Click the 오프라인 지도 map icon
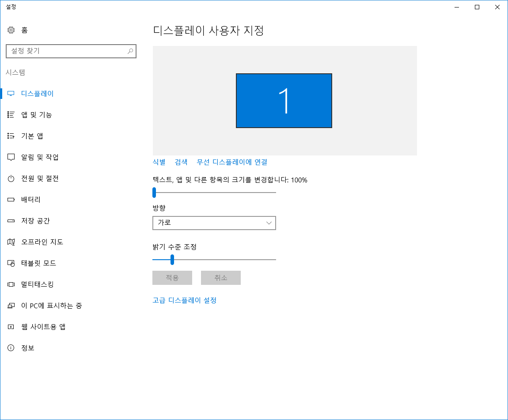 11,242
